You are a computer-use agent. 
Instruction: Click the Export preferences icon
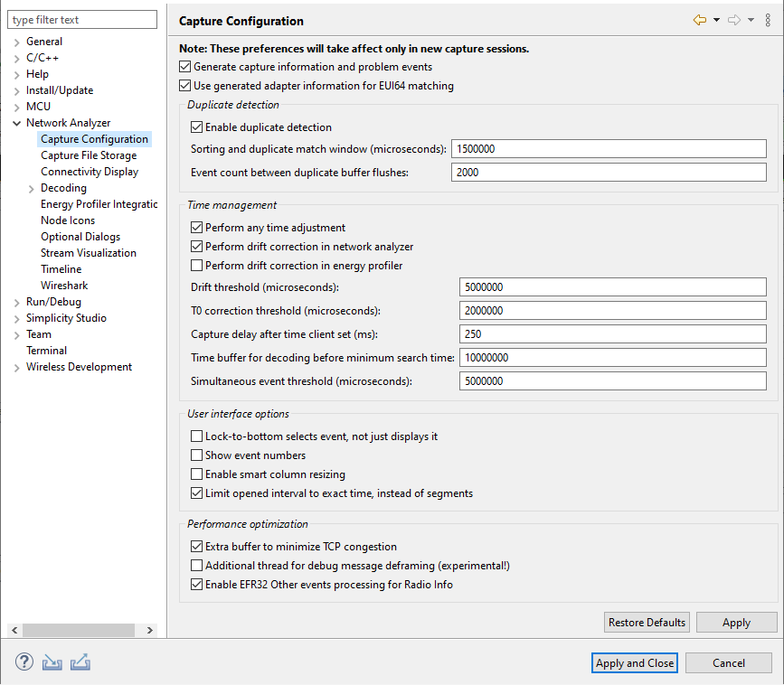pos(80,662)
